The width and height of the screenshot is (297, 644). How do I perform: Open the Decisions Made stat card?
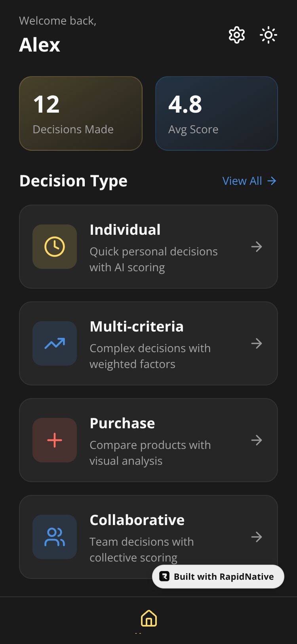tap(81, 113)
